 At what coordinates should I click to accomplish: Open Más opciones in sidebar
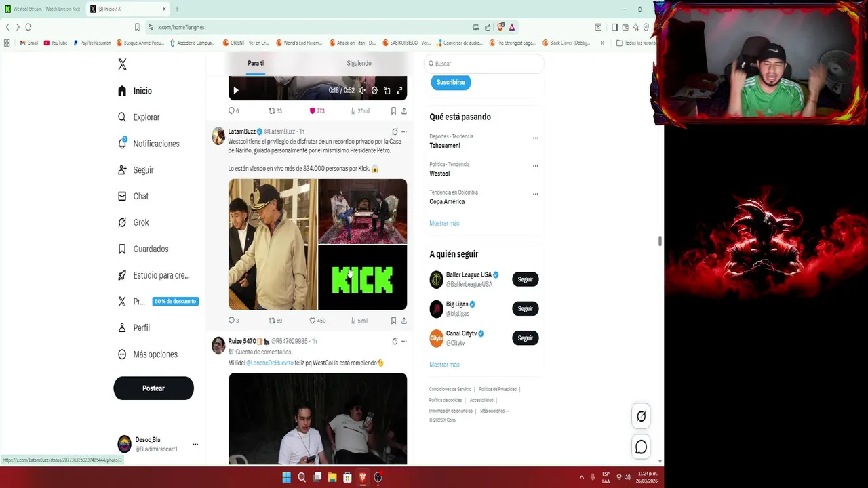[x=147, y=354]
